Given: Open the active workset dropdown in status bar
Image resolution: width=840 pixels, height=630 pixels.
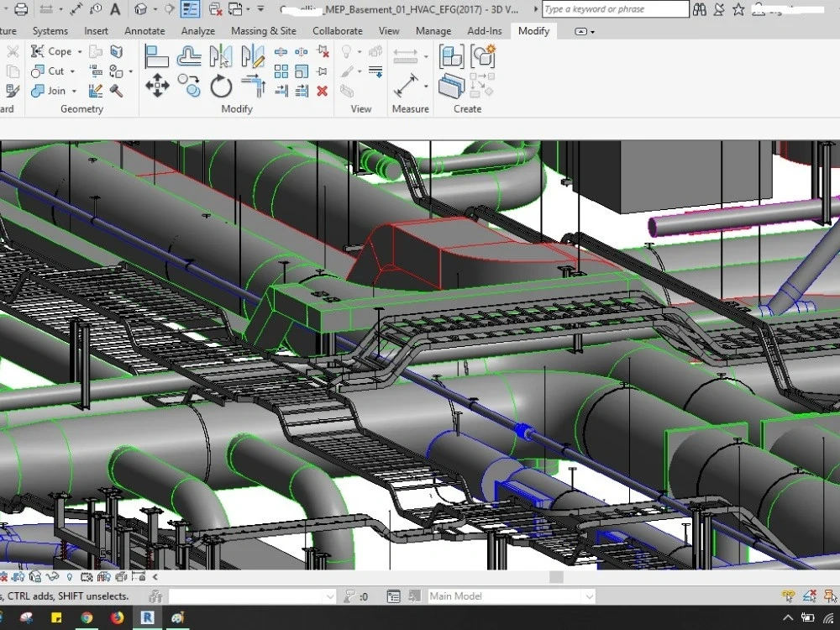Looking at the screenshot, I should (x=330, y=596).
